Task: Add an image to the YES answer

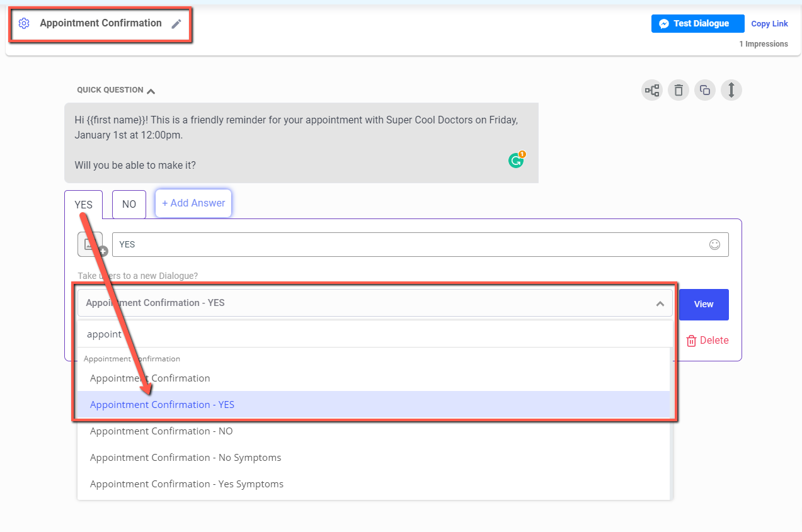Action: [x=90, y=244]
